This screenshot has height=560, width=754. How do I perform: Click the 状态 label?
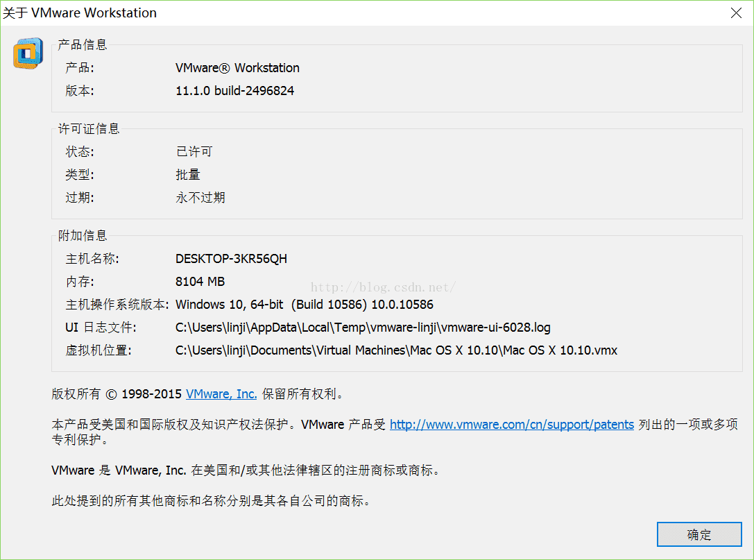[80, 151]
